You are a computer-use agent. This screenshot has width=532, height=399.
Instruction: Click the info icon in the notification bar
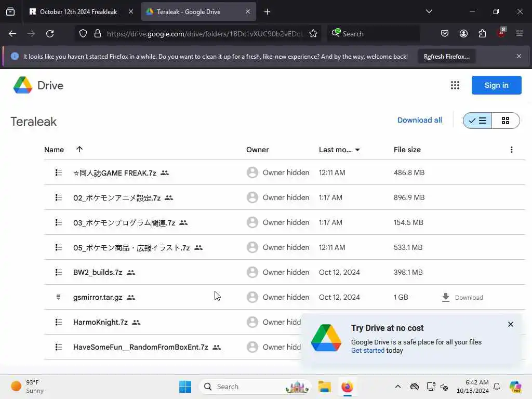[15, 56]
